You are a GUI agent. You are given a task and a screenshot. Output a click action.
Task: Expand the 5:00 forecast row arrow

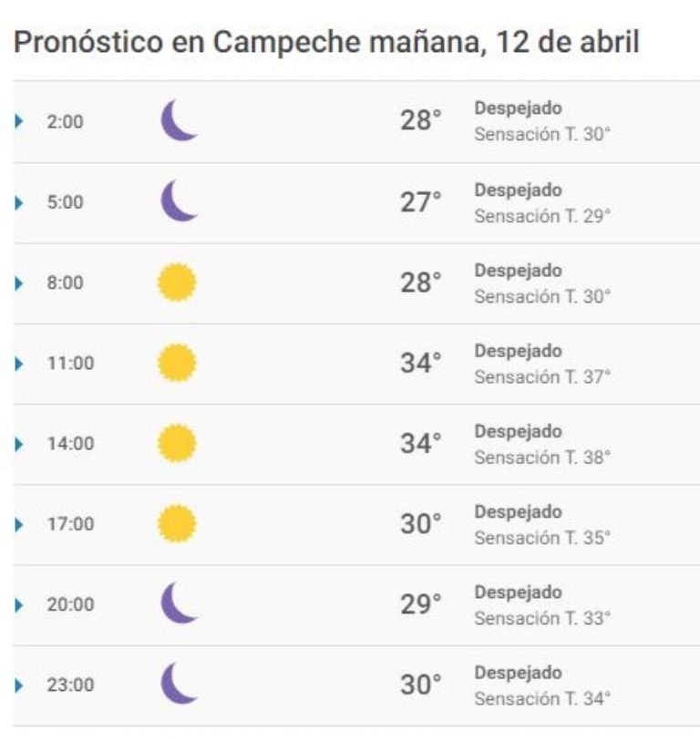[x=19, y=202]
